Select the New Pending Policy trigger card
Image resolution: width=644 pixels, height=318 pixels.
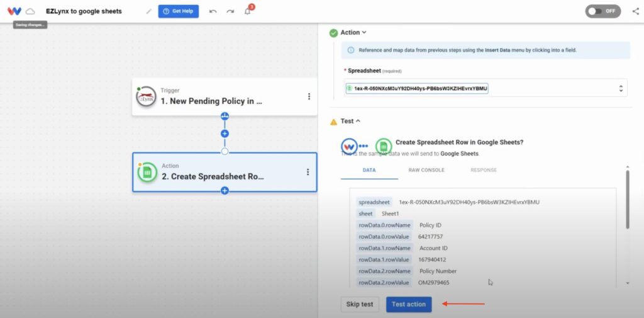(x=225, y=97)
